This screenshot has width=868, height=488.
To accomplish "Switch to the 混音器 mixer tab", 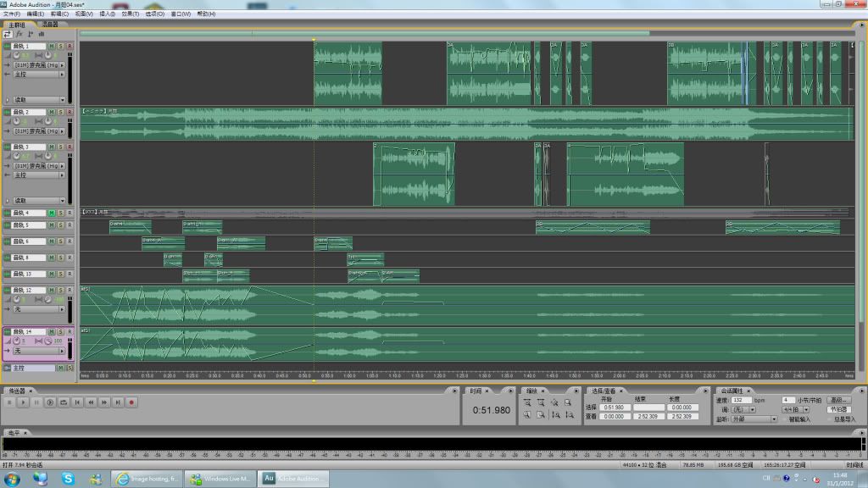I will [x=49, y=25].
